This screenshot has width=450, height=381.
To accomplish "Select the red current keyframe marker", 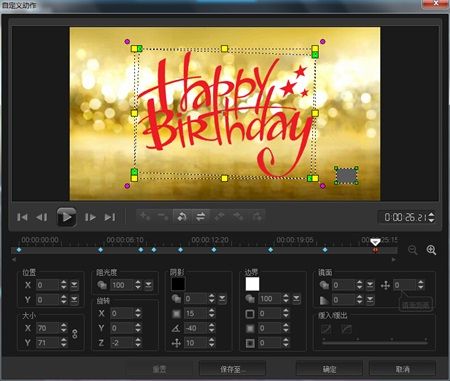I will coord(376,250).
